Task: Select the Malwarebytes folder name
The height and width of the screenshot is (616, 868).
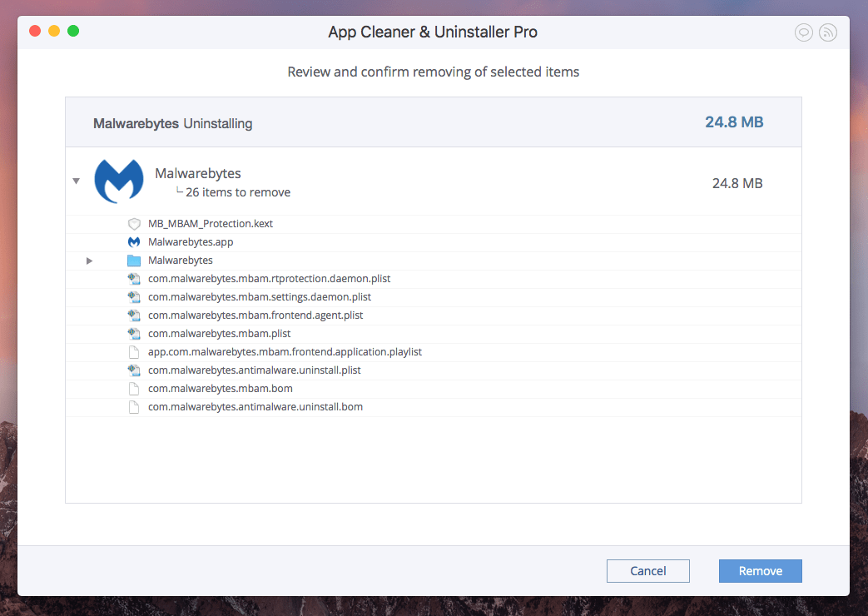Action: coord(181,261)
